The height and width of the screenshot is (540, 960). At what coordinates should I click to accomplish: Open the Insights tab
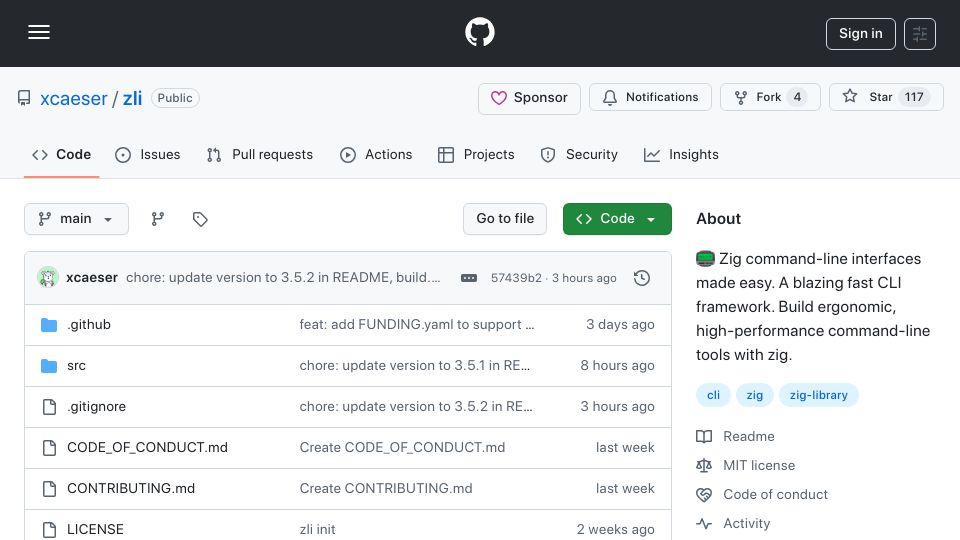681,155
